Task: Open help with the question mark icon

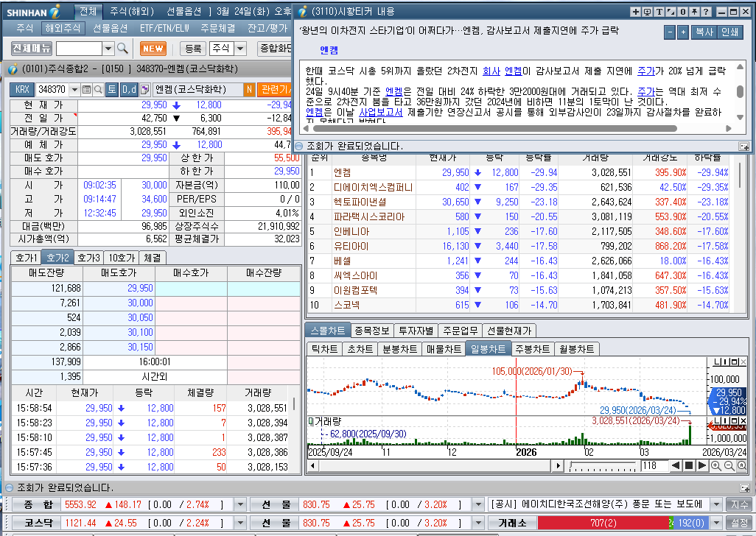Action: (706, 12)
